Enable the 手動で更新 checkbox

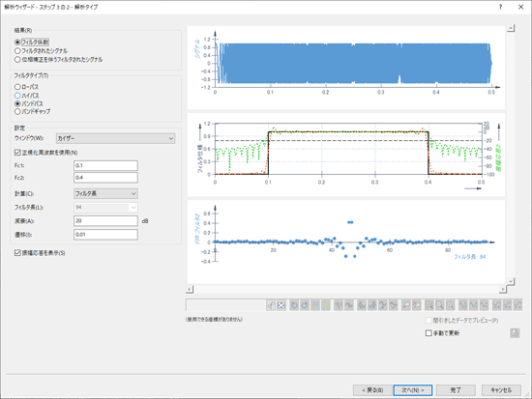tap(429, 333)
